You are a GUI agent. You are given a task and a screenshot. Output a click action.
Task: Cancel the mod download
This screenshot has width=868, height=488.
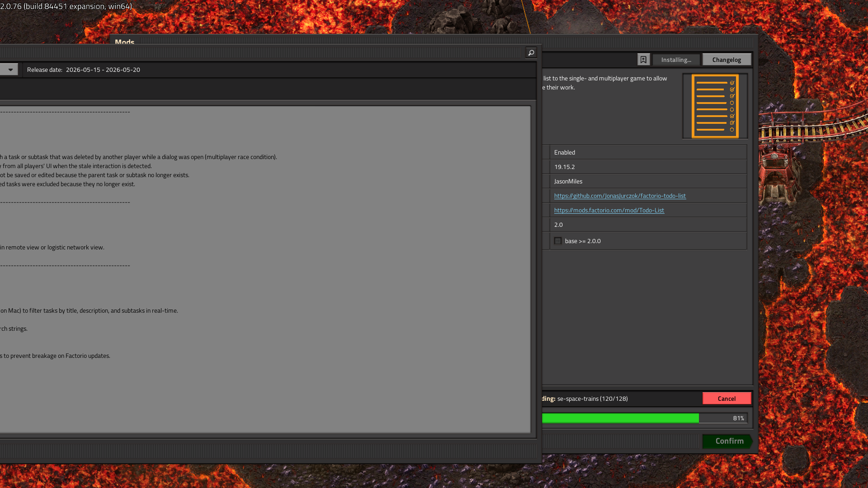pyautogui.click(x=726, y=398)
